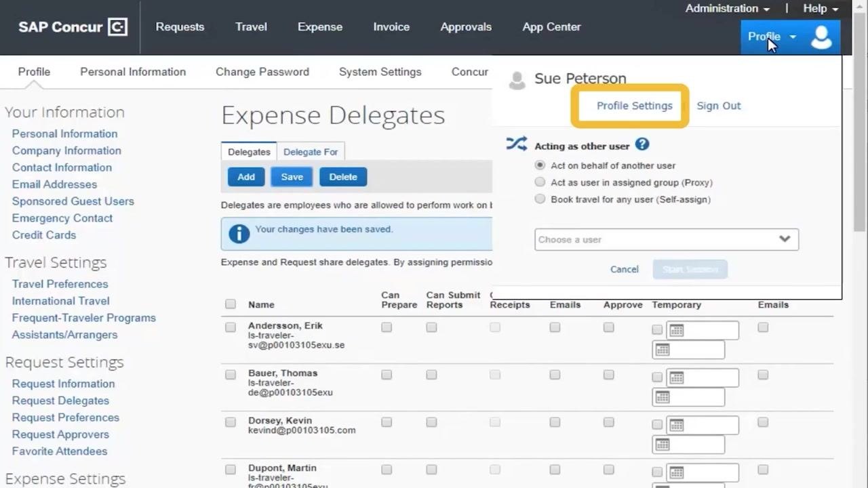Open the lower calendar icon in Andersson row

[663, 350]
